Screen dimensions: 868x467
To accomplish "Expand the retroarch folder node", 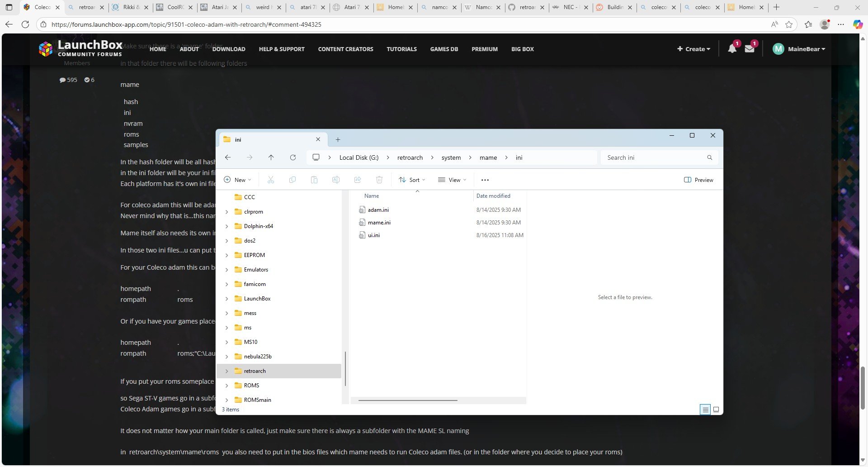I will coord(226,371).
